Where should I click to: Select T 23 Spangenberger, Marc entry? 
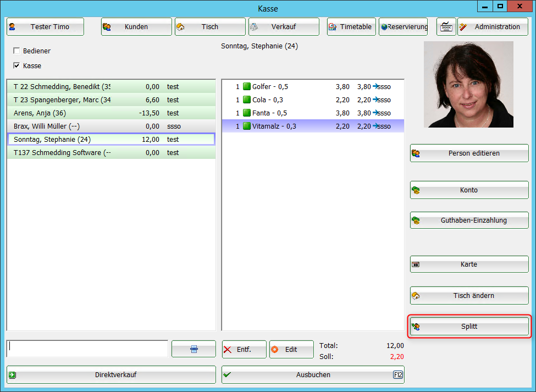(110, 100)
